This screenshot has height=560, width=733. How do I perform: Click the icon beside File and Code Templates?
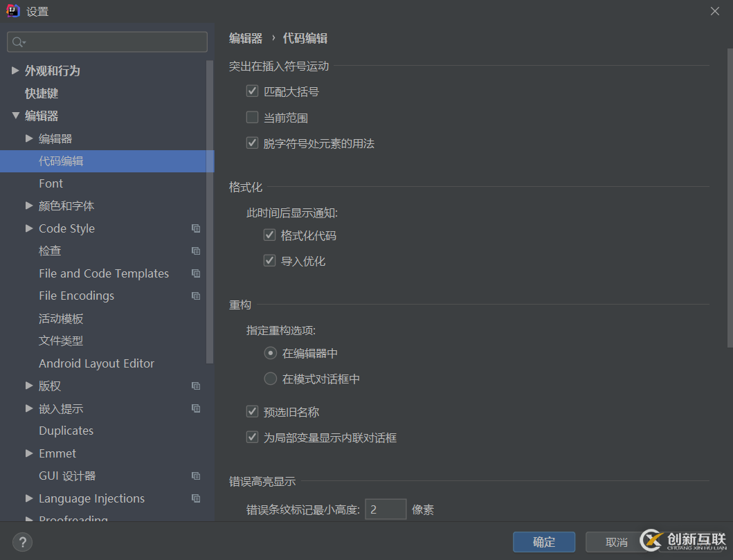(x=196, y=273)
